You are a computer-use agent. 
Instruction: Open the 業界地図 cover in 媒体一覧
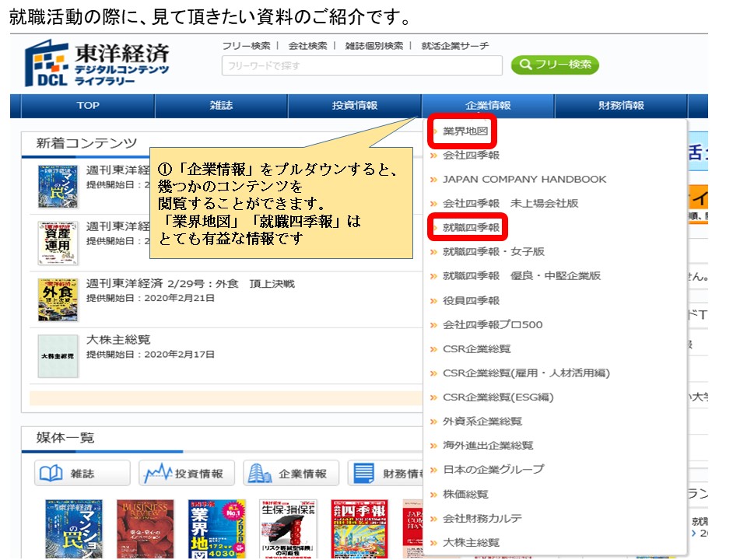[x=217, y=529]
